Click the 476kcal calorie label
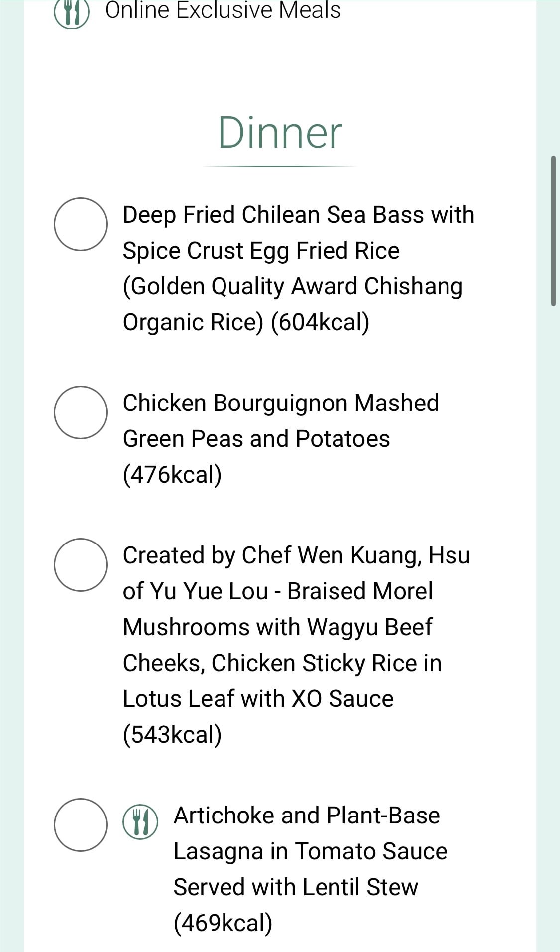This screenshot has width=560, height=952. [172, 475]
